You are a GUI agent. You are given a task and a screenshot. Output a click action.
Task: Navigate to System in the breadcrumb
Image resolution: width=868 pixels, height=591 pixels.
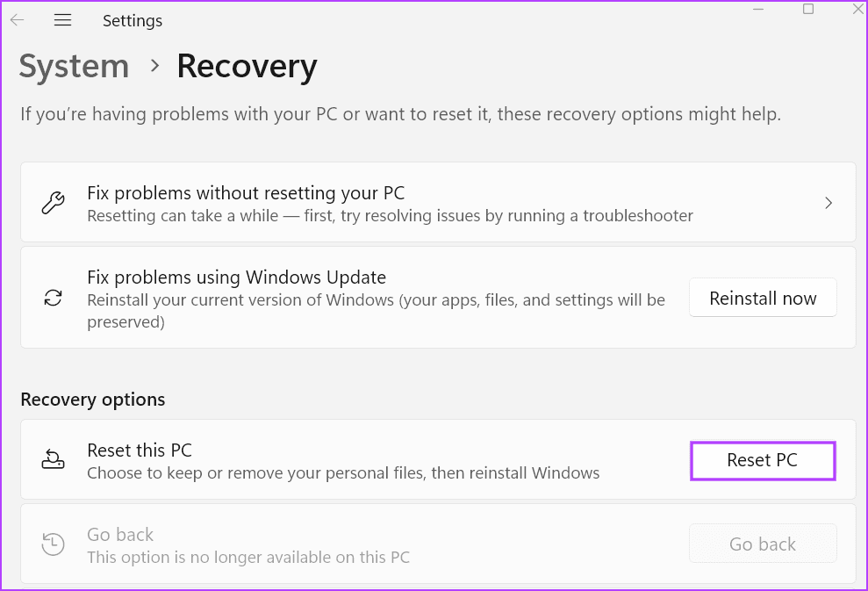coord(74,67)
